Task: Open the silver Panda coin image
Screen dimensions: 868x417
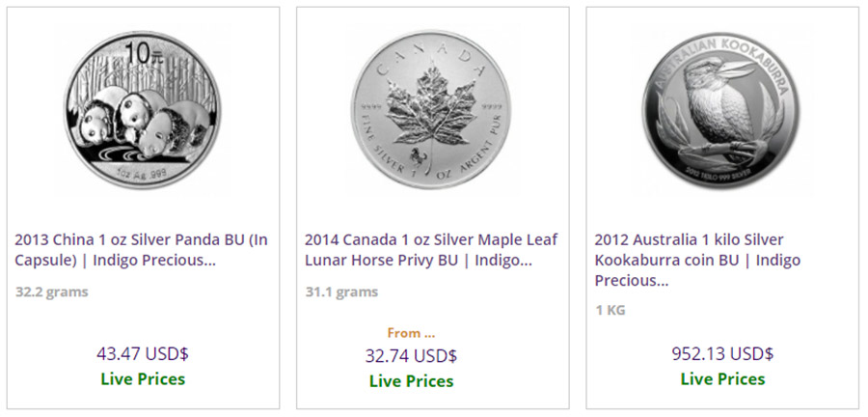Action: (x=143, y=110)
